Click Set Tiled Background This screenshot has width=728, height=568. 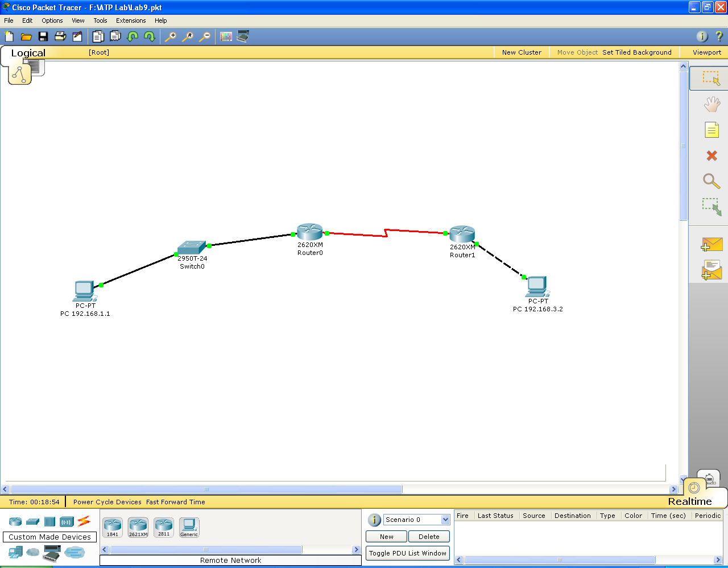(637, 52)
